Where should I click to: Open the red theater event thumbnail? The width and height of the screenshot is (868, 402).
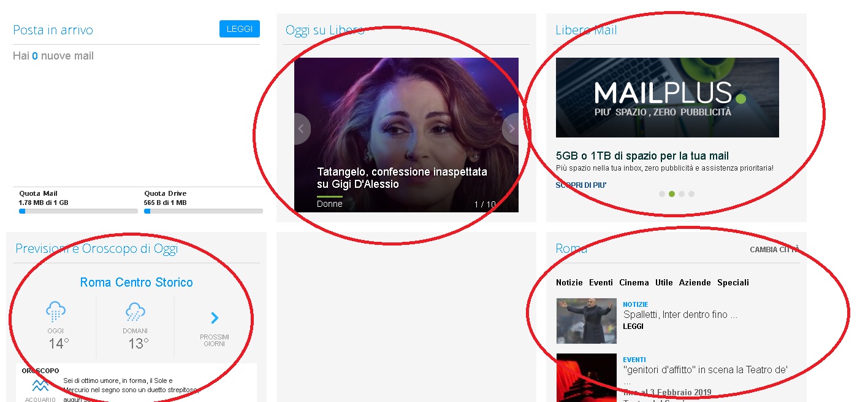(587, 377)
